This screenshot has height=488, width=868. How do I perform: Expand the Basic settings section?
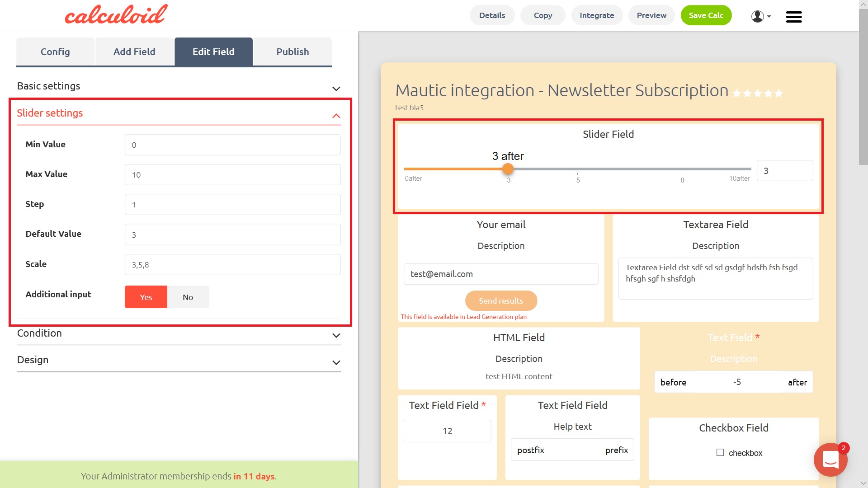pyautogui.click(x=336, y=89)
